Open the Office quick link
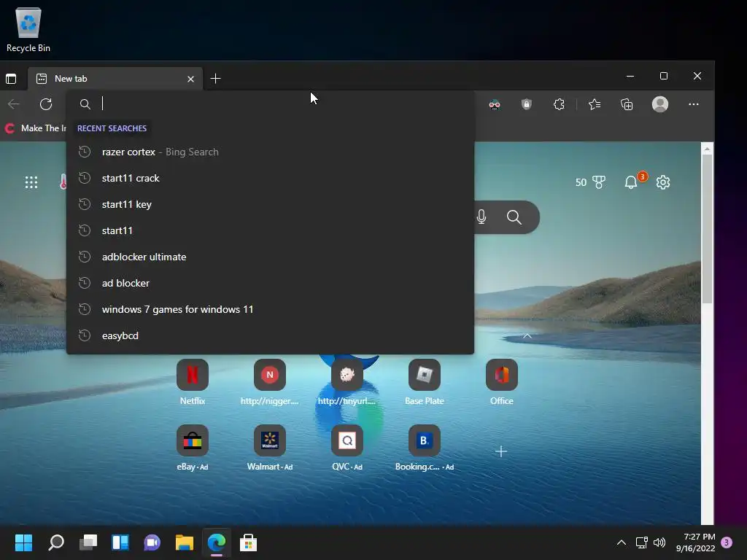This screenshot has height=560, width=747. [x=502, y=382]
